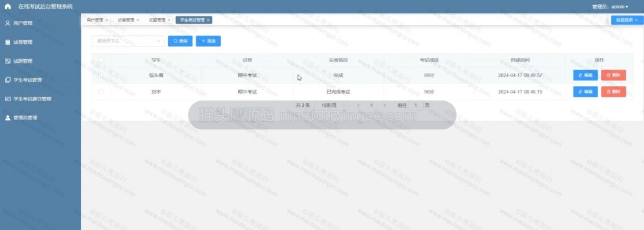Viewport: 644px width, 230px height.
Task: Delete the 猫头鹰 exam record
Action: pos(613,75)
